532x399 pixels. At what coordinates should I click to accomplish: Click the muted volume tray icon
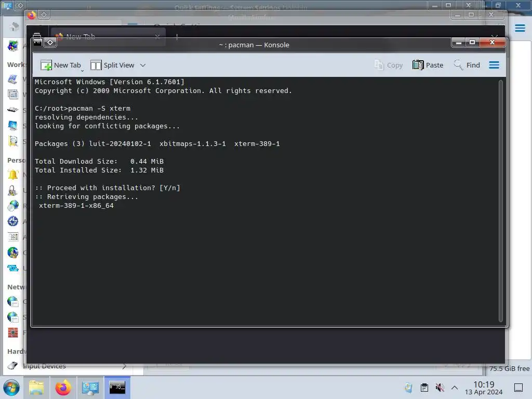[440, 388]
